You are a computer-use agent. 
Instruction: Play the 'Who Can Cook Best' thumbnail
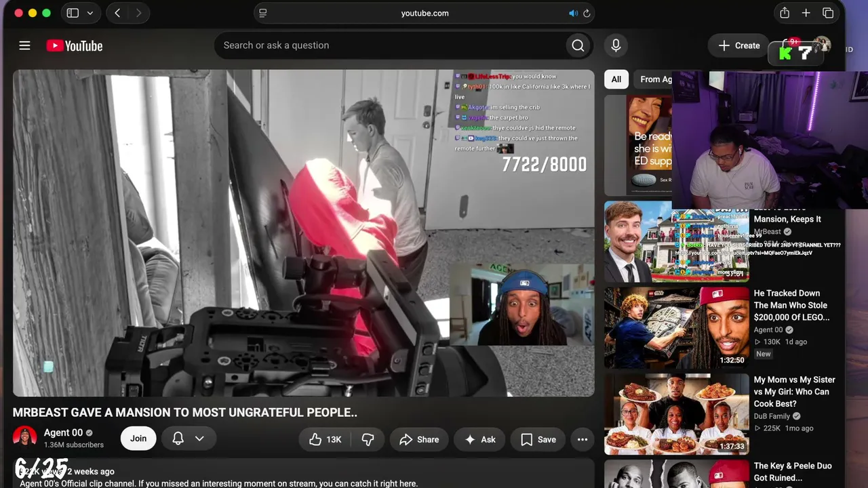(677, 414)
